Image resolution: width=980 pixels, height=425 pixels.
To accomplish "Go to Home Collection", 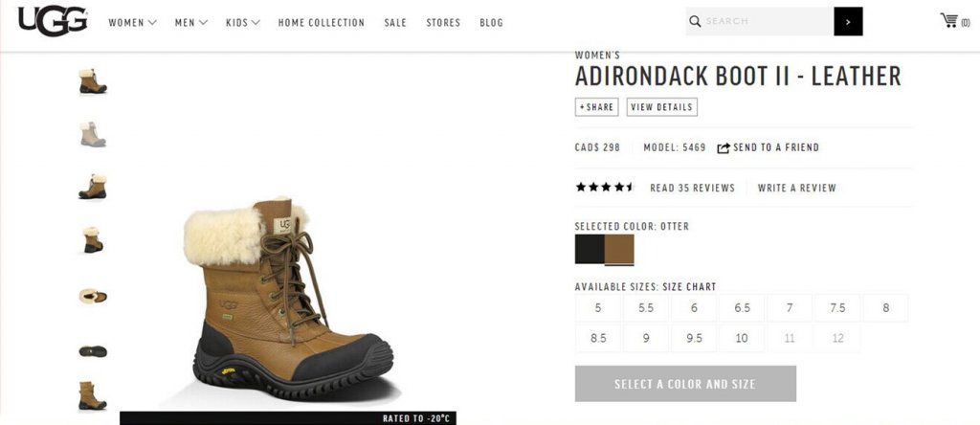I will [322, 23].
